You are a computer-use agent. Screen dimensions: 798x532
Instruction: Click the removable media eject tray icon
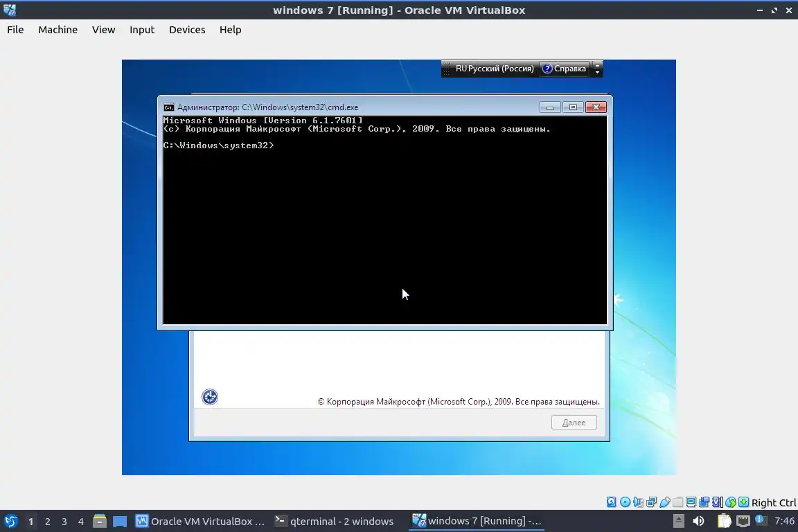[678, 521]
